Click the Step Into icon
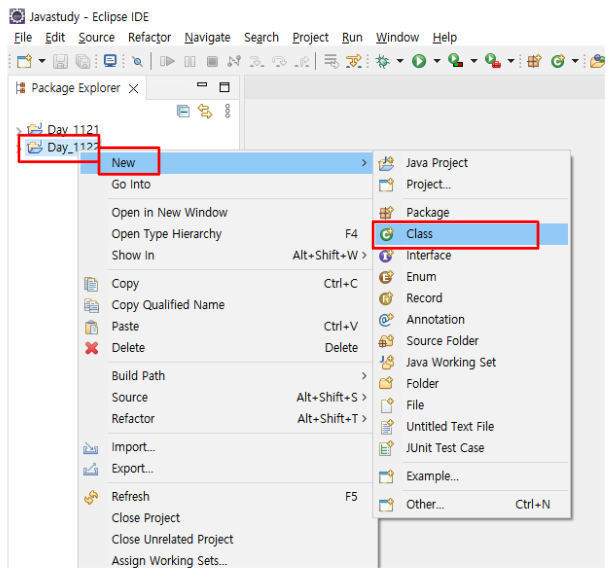616x586 pixels. click(257, 61)
